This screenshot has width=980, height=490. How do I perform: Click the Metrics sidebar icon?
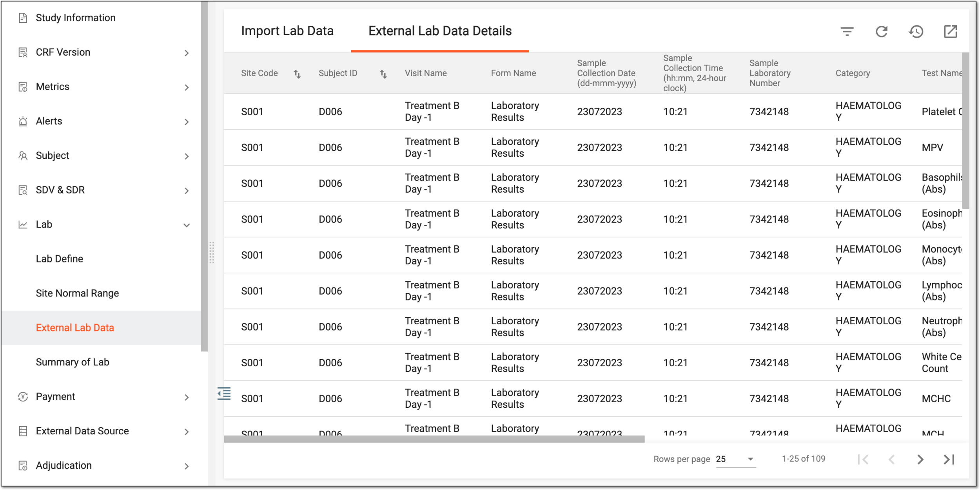pos(23,87)
